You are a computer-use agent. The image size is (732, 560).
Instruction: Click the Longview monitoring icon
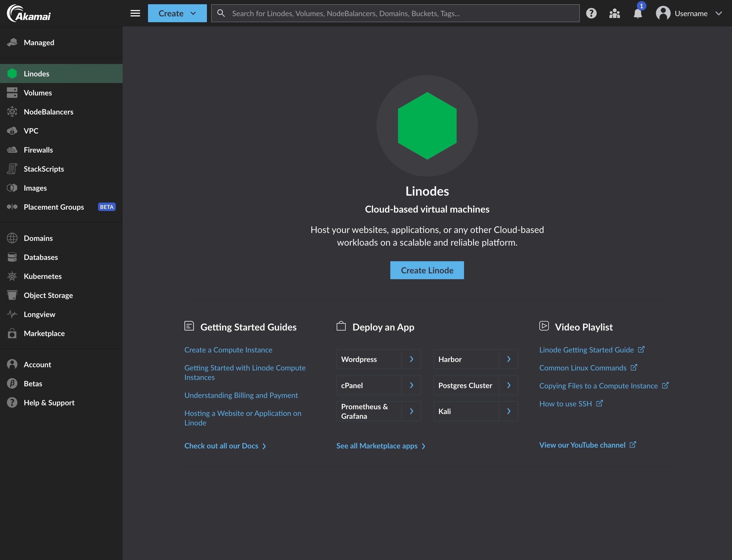11,314
